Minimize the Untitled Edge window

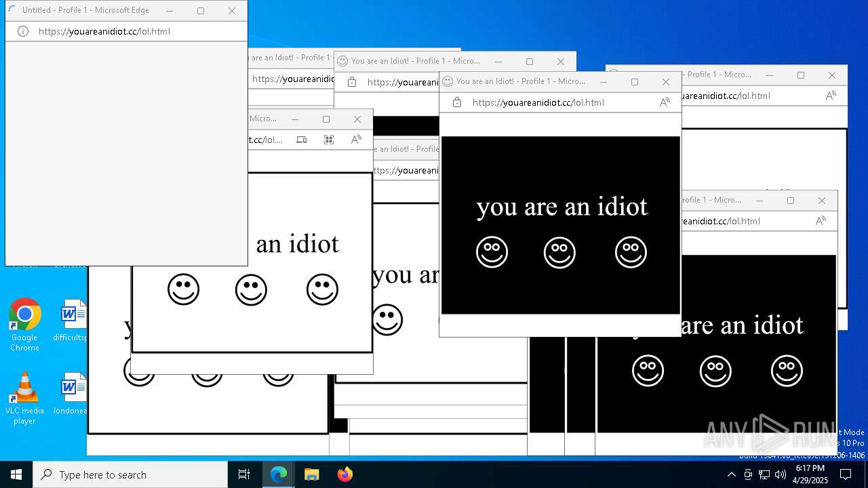tap(170, 11)
